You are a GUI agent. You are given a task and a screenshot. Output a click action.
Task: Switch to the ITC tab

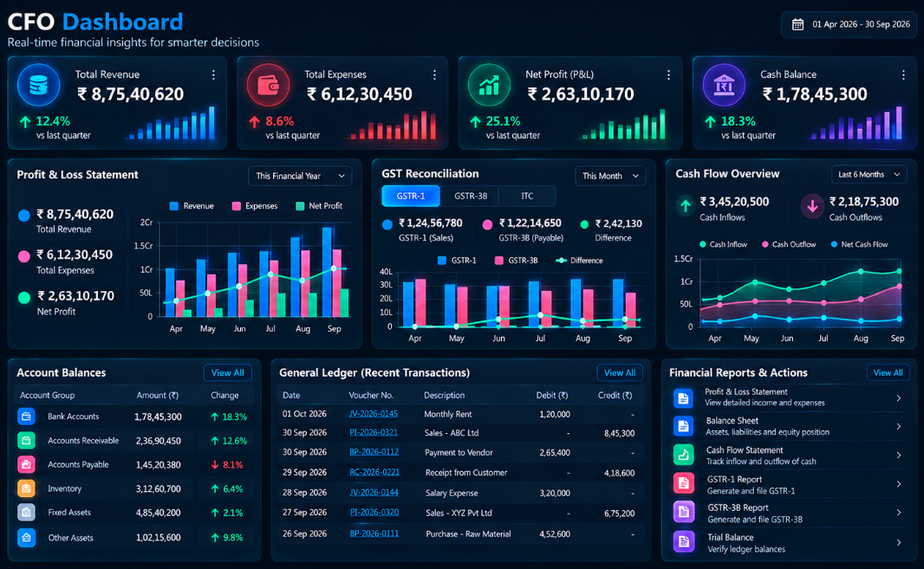[527, 196]
